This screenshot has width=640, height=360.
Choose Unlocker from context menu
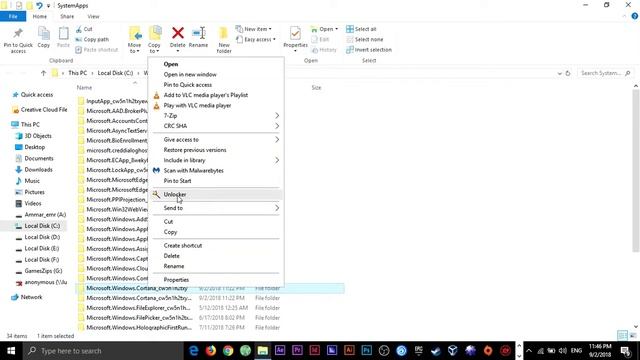tap(217, 194)
